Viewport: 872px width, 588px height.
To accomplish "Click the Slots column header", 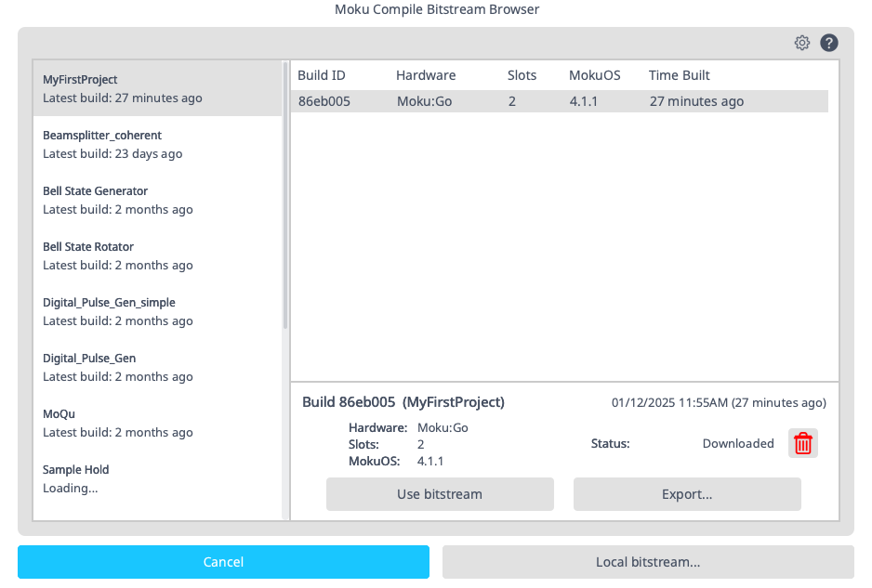I will coord(522,75).
